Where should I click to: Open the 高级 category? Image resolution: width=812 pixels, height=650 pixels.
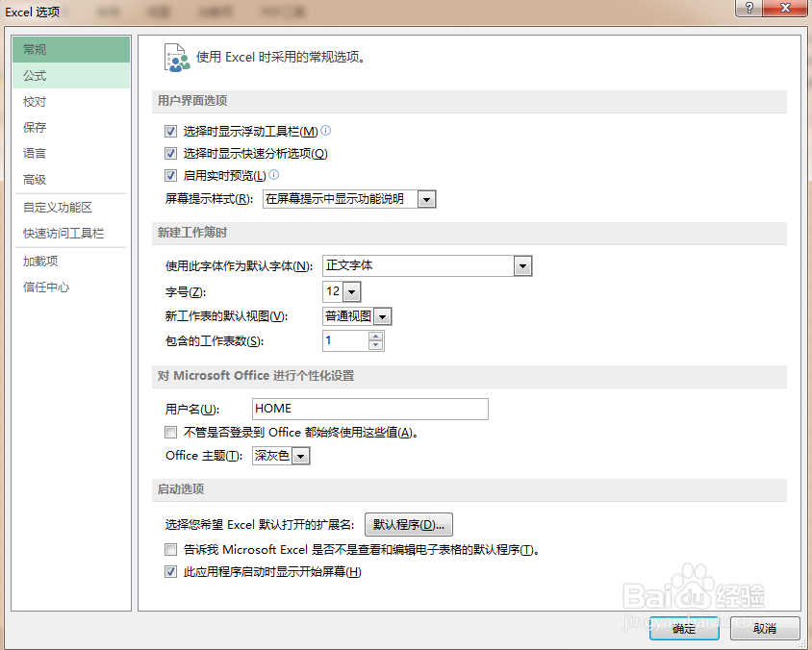click(71, 180)
